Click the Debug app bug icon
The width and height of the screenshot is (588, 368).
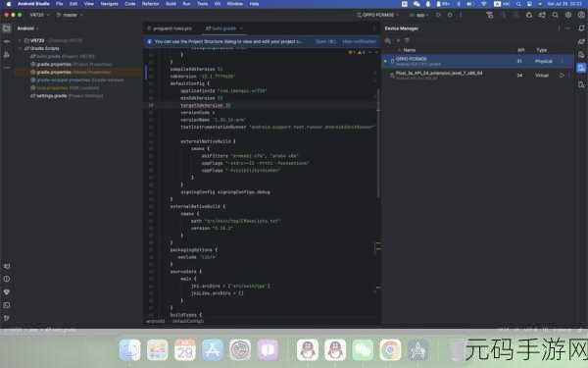(450, 15)
